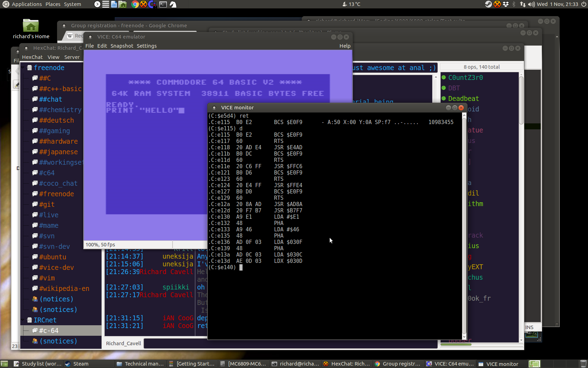
Task: Open the power session menu icon
Action: coord(583,4)
